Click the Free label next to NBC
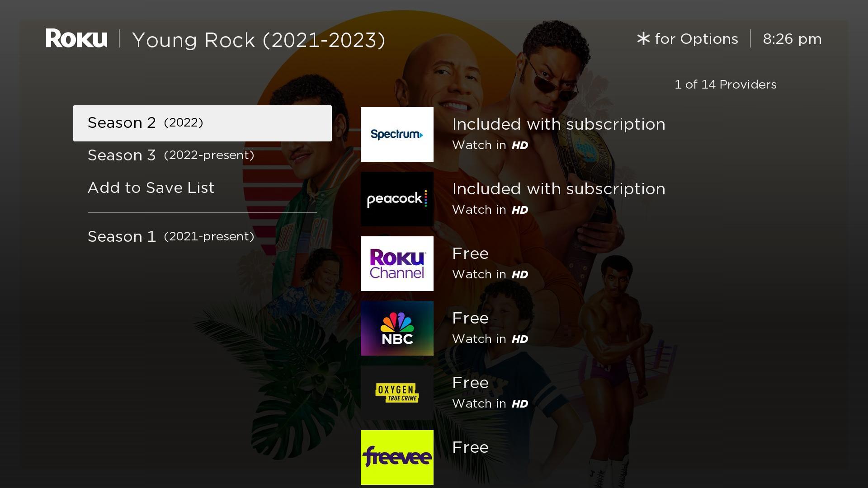This screenshot has height=488, width=868. click(470, 318)
